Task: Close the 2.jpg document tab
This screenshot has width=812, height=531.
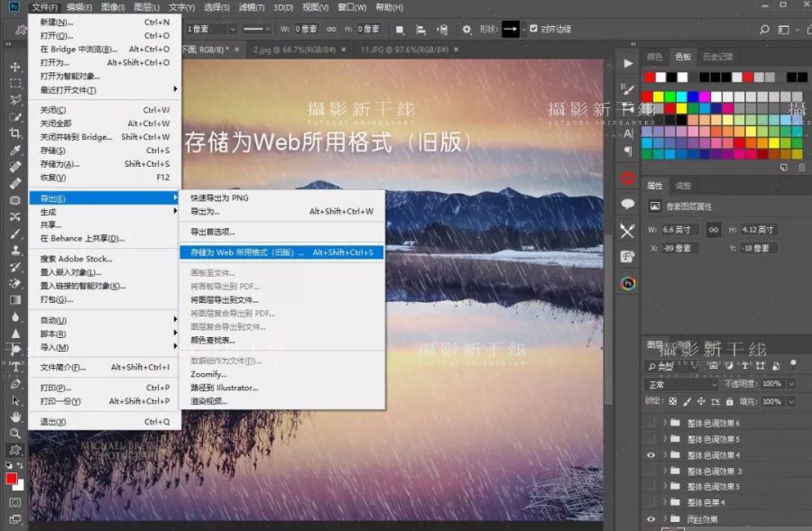Action: point(344,50)
